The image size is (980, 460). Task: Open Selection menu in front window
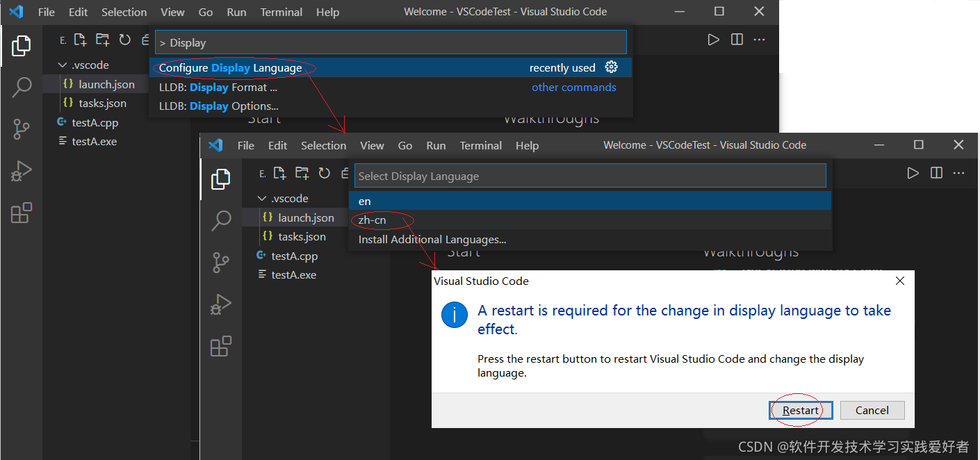(323, 145)
